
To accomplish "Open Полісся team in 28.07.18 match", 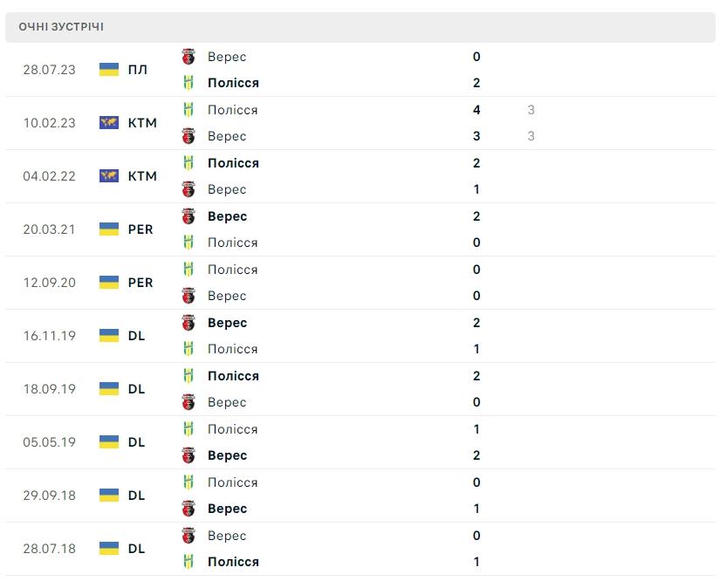I will click(x=233, y=562).
